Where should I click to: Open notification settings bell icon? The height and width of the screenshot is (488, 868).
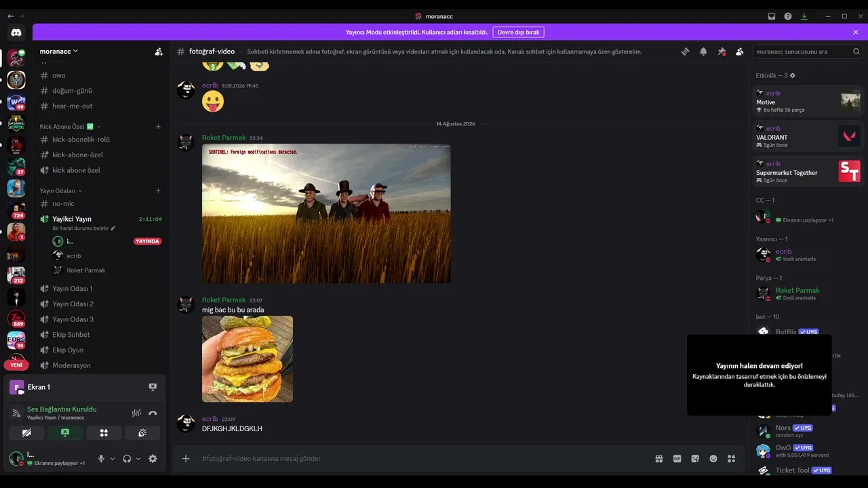(703, 52)
